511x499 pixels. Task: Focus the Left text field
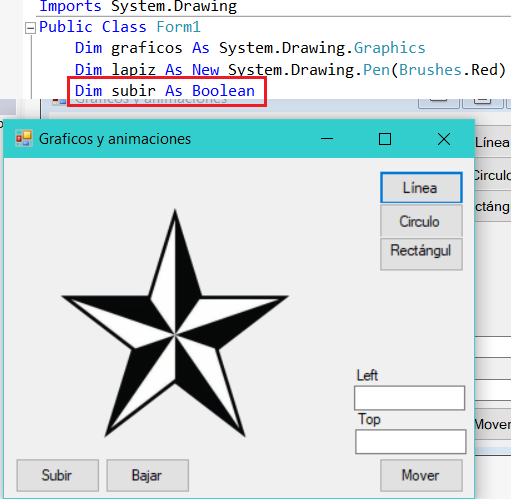[409, 398]
